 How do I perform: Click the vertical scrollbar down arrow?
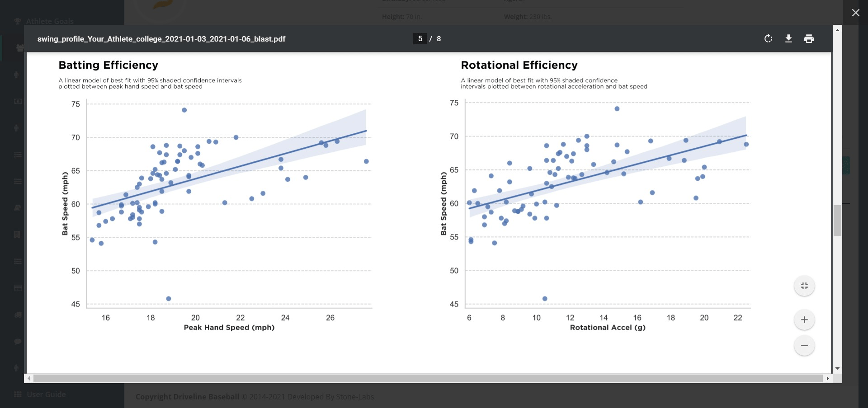(x=837, y=369)
